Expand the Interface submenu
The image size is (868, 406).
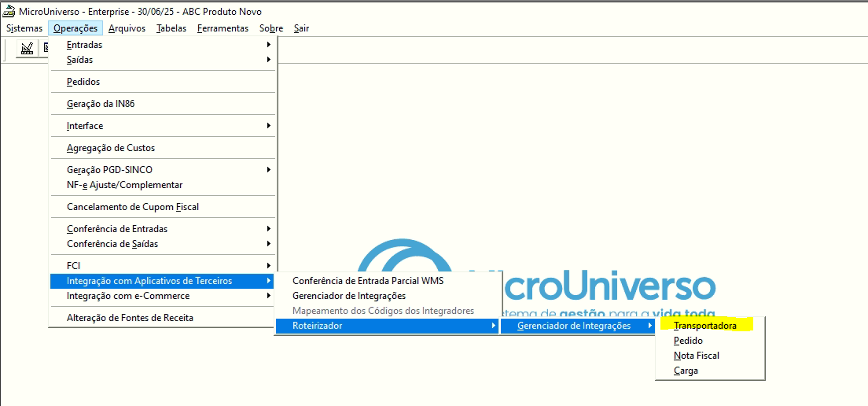[x=163, y=126]
